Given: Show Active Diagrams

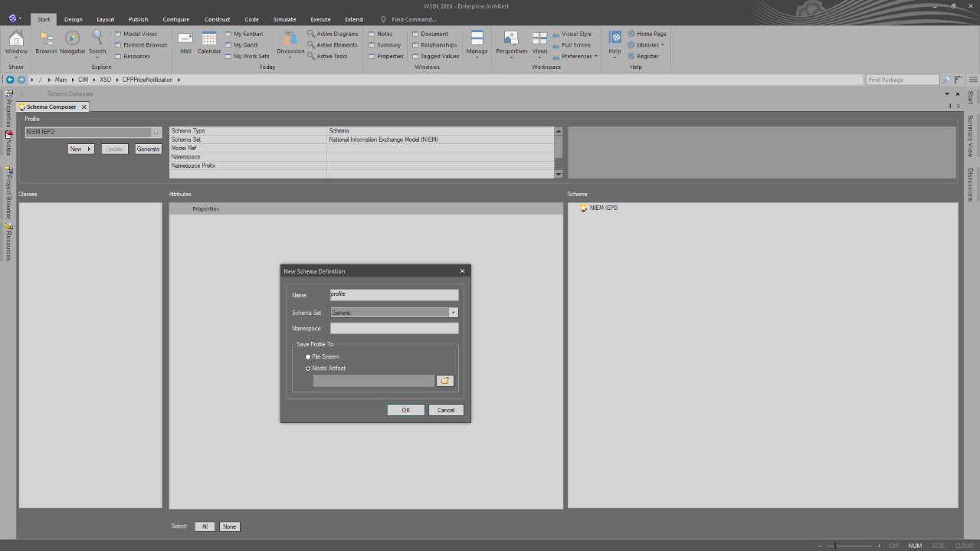Looking at the screenshot, I should click(333, 34).
